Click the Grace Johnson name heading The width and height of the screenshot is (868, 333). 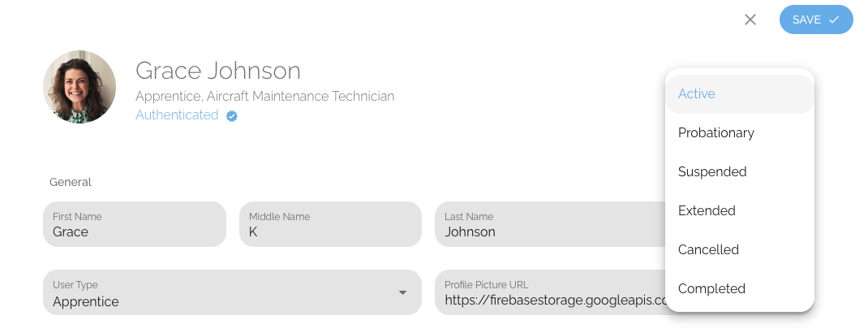coord(218,71)
